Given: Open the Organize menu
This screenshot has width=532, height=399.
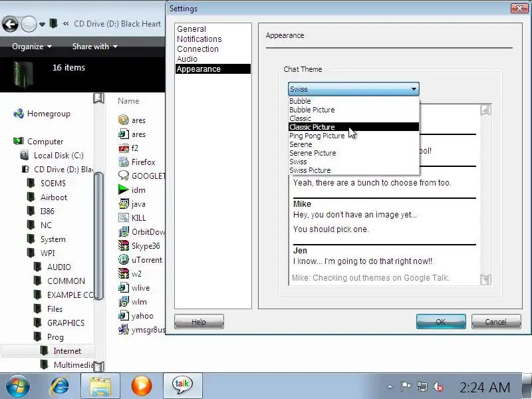Looking at the screenshot, I should point(31,47).
